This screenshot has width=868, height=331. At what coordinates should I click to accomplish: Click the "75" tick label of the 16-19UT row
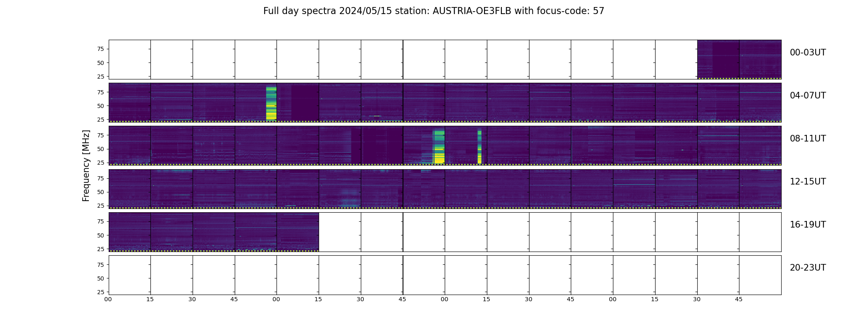[100, 221]
